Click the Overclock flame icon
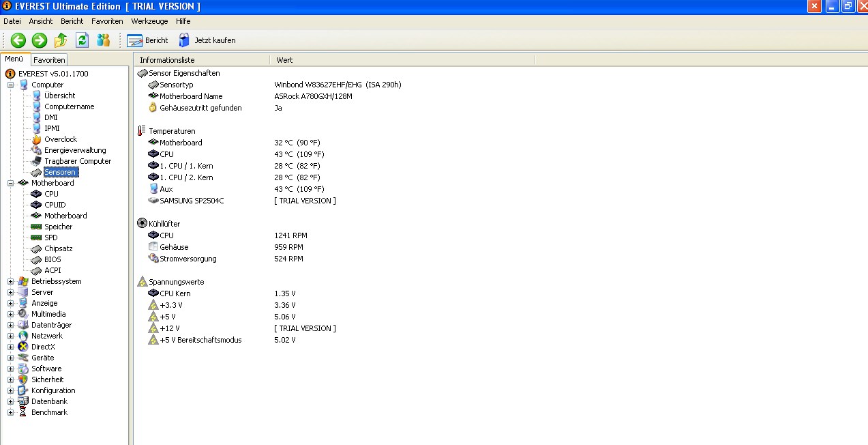 (x=36, y=139)
